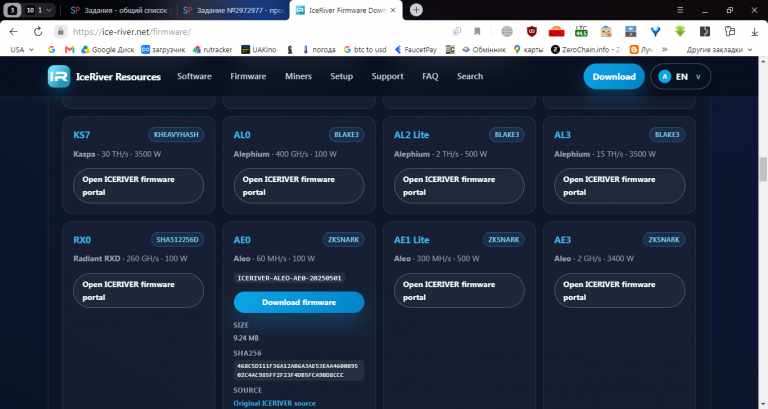
Task: Open ICERIVER firmware portal for AL3
Action: pos(620,186)
